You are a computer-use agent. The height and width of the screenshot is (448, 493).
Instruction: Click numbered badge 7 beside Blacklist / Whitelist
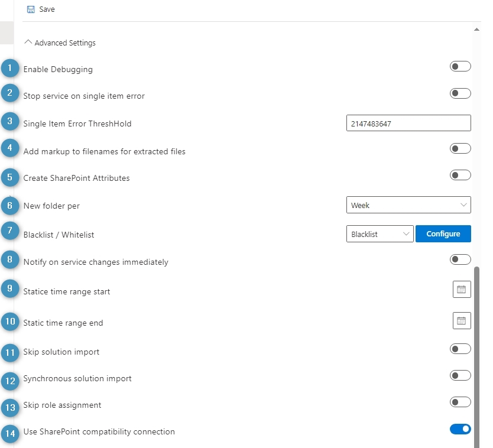tap(9, 231)
